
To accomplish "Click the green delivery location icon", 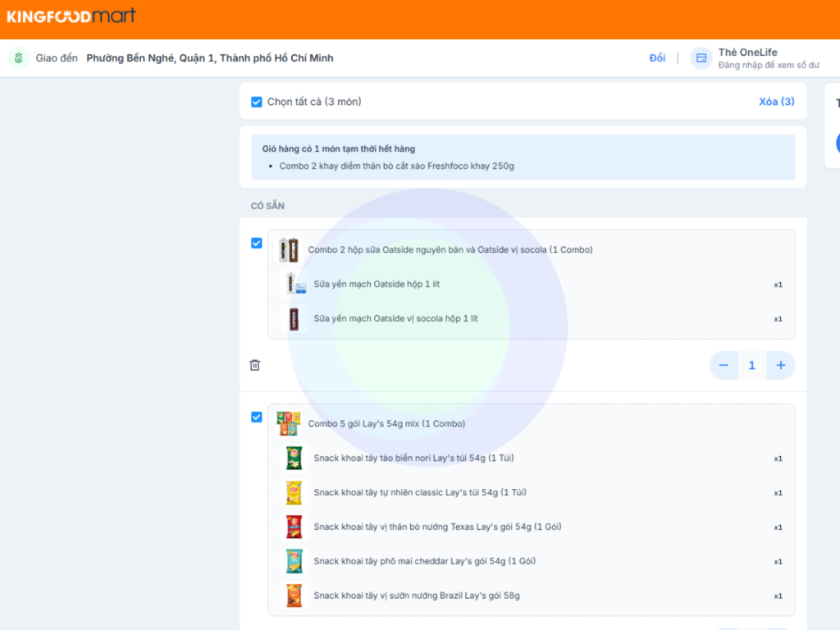I will point(19,58).
